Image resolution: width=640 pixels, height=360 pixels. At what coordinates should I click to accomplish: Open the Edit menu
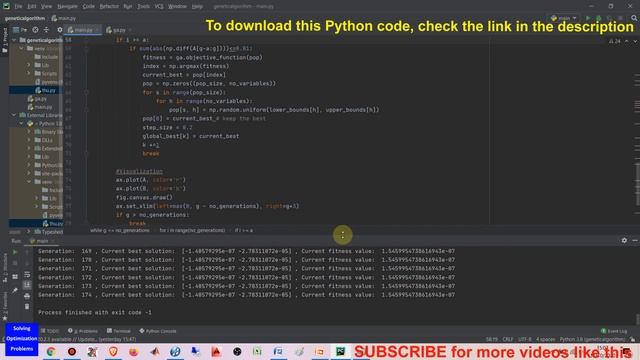(32, 7)
